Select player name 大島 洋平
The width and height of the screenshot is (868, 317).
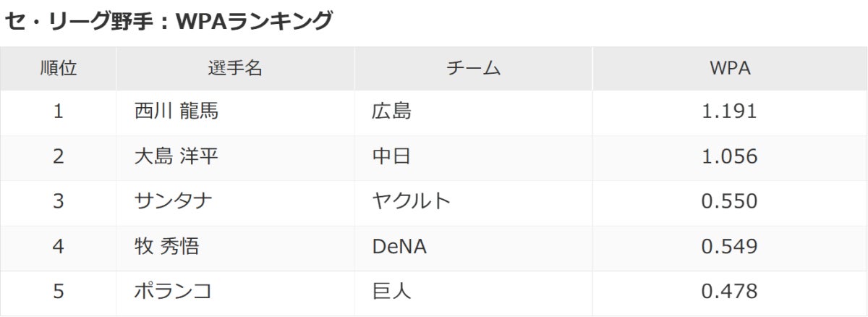click(x=176, y=156)
